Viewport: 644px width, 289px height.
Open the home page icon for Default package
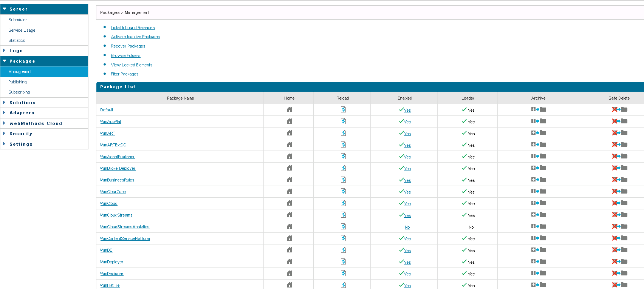(x=289, y=109)
